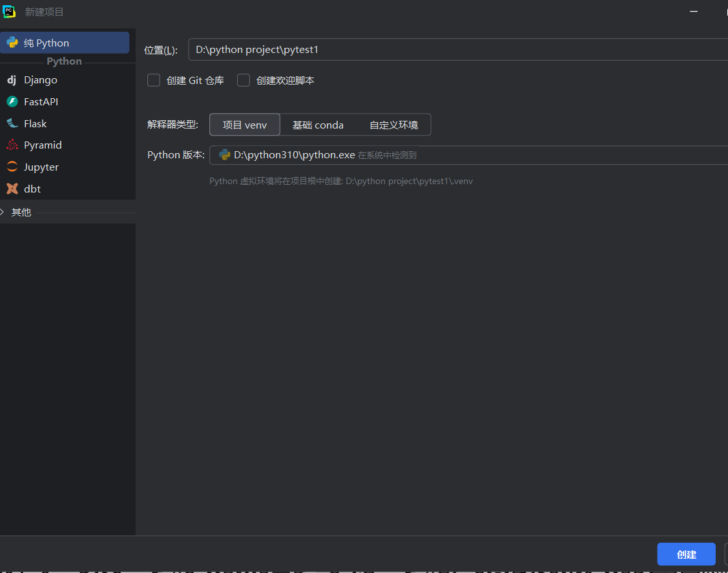Click the FastAPI project type icon
728x573 pixels.
click(x=12, y=101)
